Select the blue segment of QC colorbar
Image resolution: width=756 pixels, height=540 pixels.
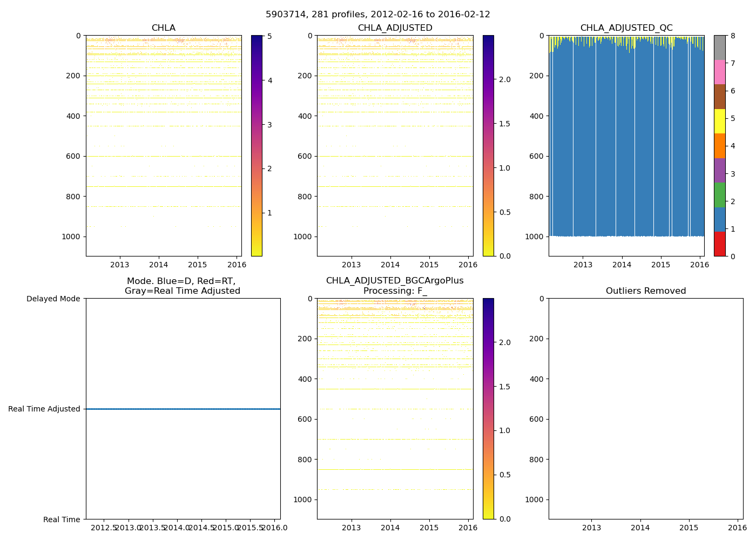[719, 219]
